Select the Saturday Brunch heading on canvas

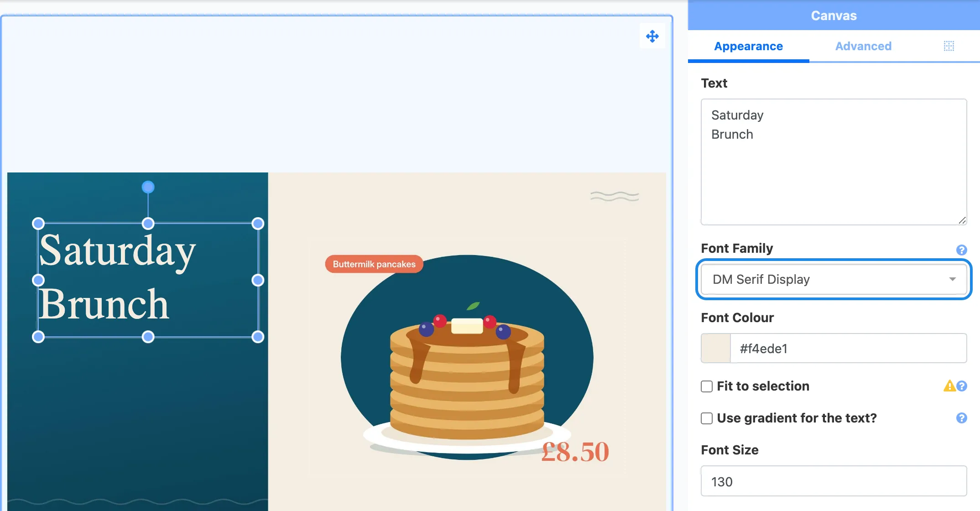click(x=118, y=277)
